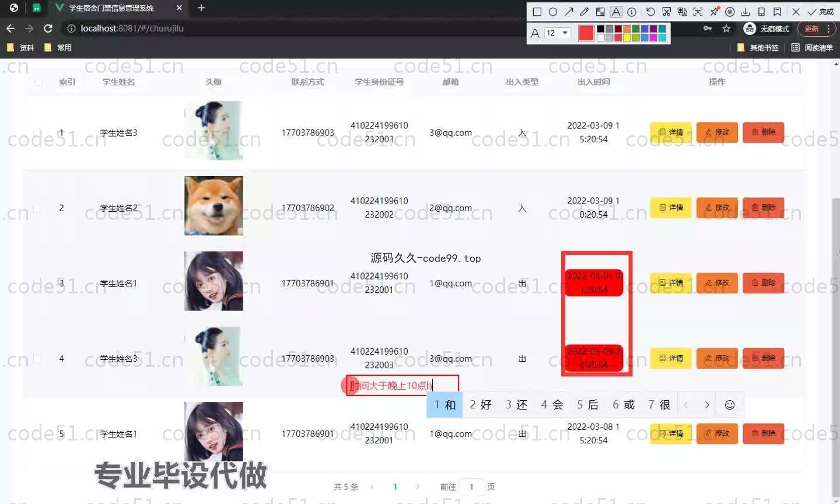Choose IME candidate 4 会
Viewport: 840px width, 504px height.
click(552, 405)
